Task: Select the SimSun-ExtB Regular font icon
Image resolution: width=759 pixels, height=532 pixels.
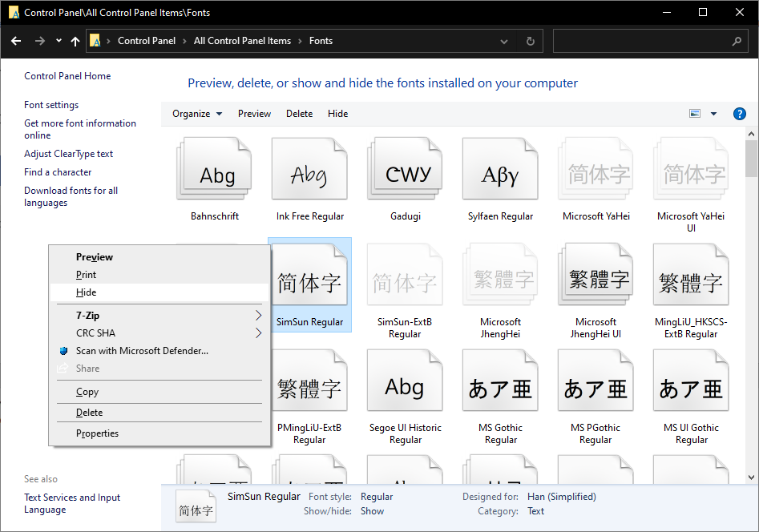Action: (x=406, y=275)
